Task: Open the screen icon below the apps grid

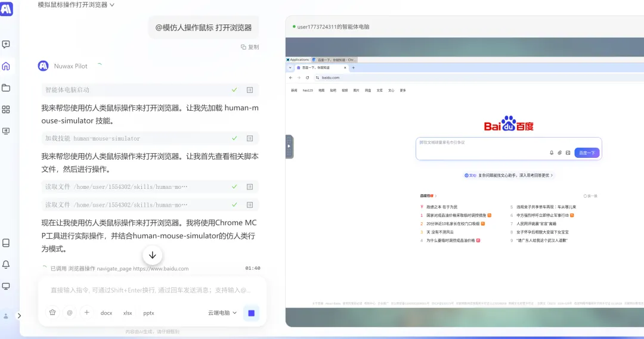Action: click(x=6, y=131)
